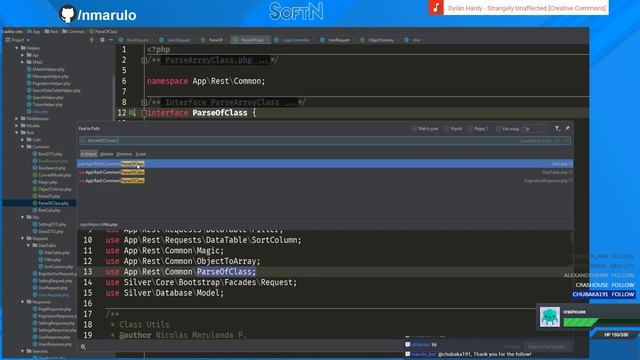Collapse the Dto folder in tree

point(22,217)
